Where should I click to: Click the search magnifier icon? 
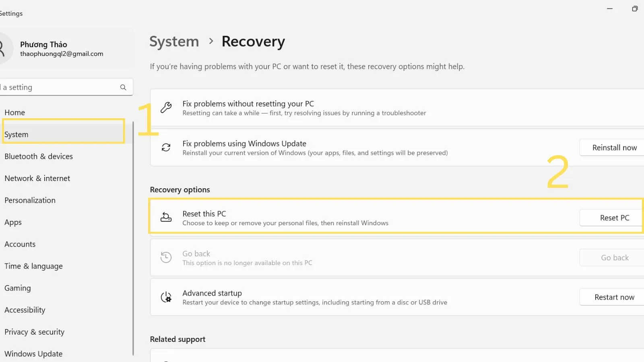tap(123, 87)
